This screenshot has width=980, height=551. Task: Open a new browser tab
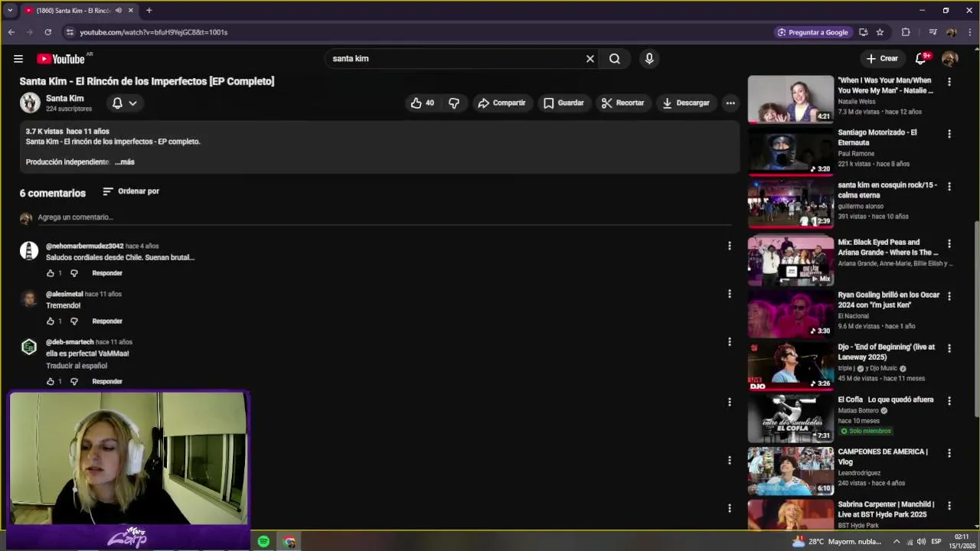tap(149, 11)
